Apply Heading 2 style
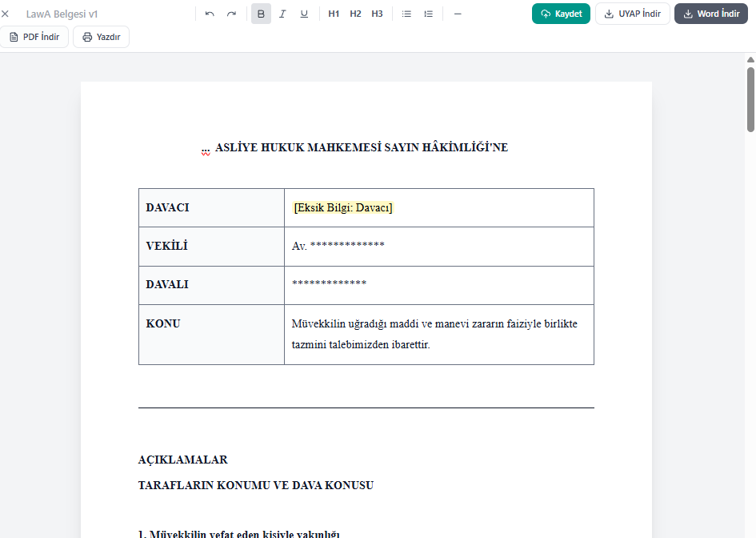This screenshot has height=538, width=756. pyautogui.click(x=355, y=14)
